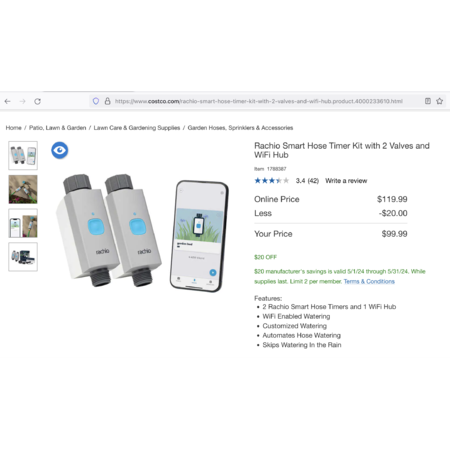This screenshot has width=450, height=450.
Task: Click the padlock site security icon
Action: tap(107, 101)
